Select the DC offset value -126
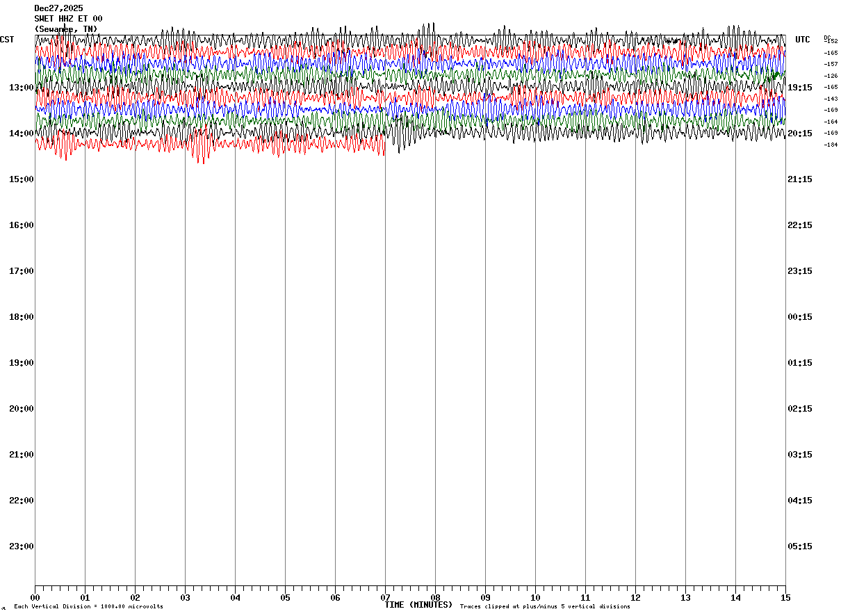This screenshot has width=841, height=616. coord(831,76)
